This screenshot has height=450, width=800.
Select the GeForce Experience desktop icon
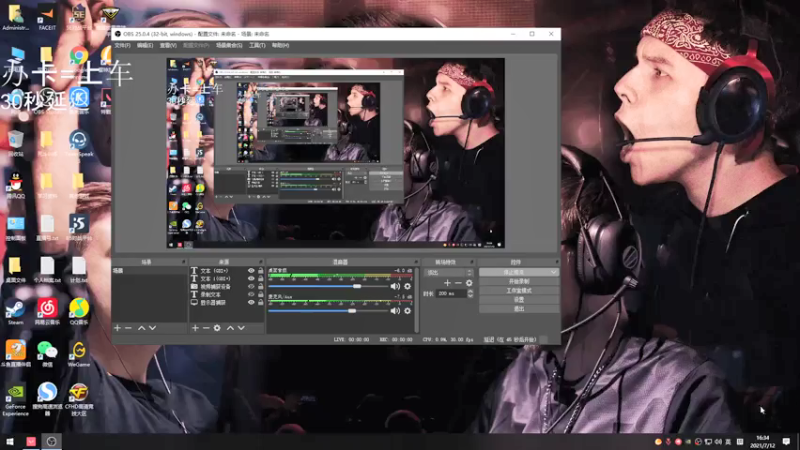tap(15, 400)
